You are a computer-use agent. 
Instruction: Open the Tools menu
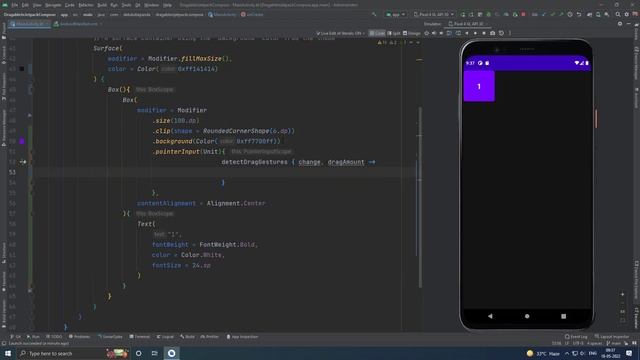pyautogui.click(x=127, y=5)
